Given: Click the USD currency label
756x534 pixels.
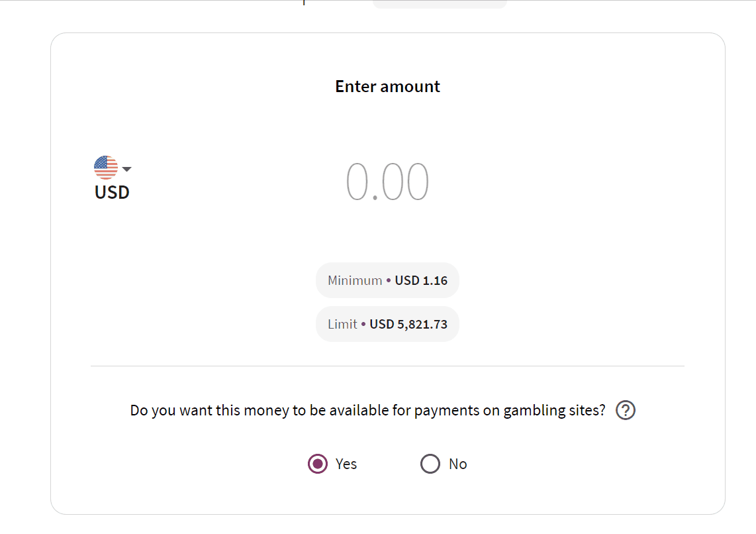Looking at the screenshot, I should pyautogui.click(x=112, y=192).
